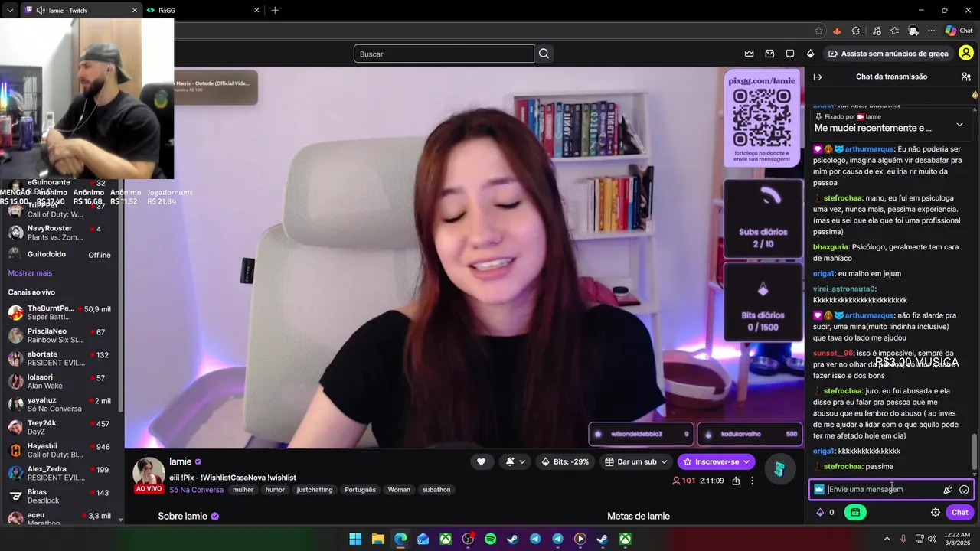Open browser tab list chevron
This screenshot has width=980, height=551.
pyautogui.click(x=10, y=10)
